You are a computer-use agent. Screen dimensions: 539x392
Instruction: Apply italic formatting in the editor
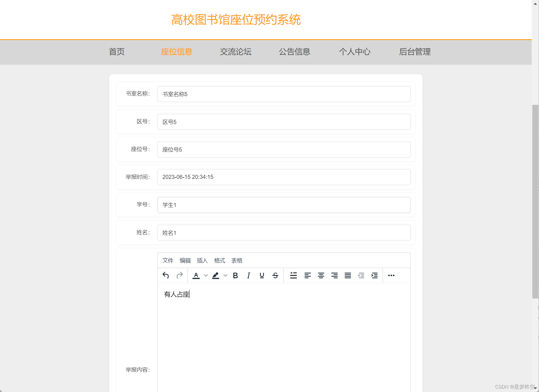[249, 275]
